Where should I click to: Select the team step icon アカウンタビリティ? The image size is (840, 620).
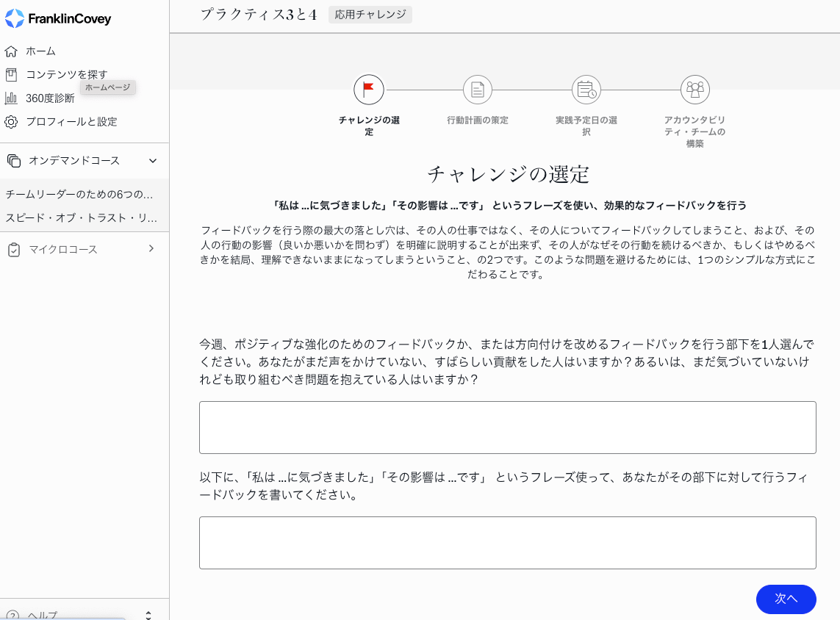695,90
